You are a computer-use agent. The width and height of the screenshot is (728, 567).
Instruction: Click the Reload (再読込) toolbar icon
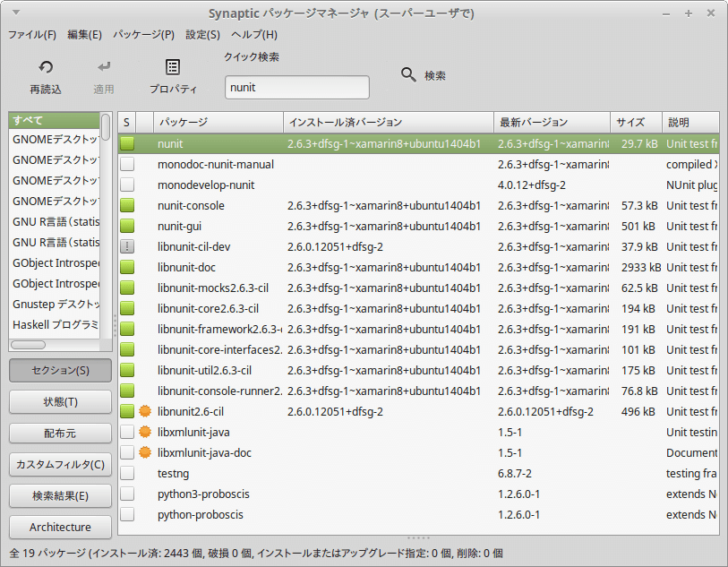tap(46, 67)
